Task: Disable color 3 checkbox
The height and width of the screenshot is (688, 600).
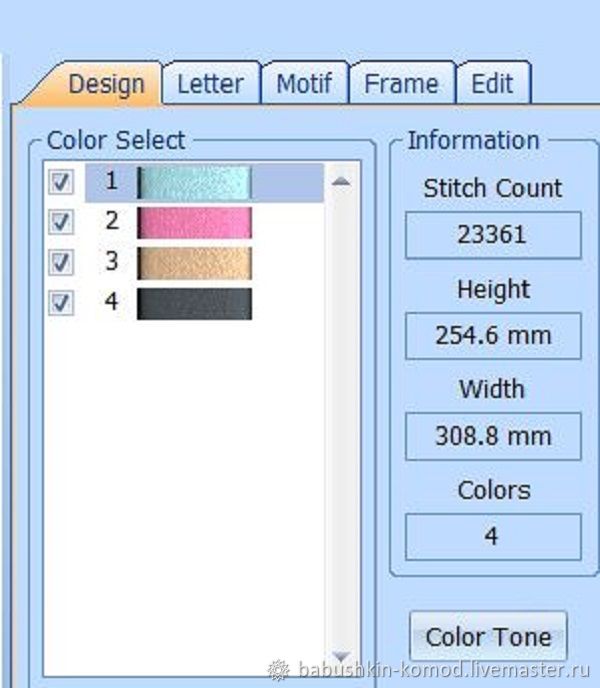Action: 61,262
